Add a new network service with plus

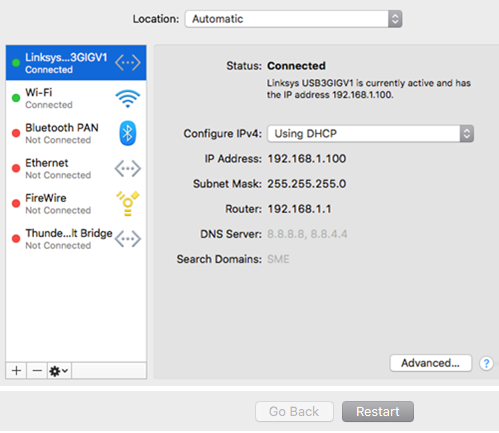(16, 371)
